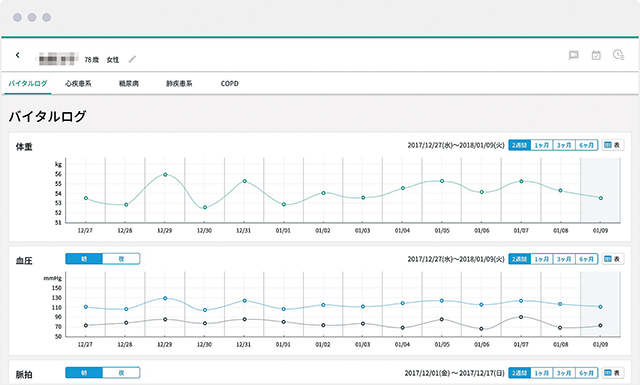640x385 pixels.
Task: Open the COPD tab
Action: click(x=229, y=83)
